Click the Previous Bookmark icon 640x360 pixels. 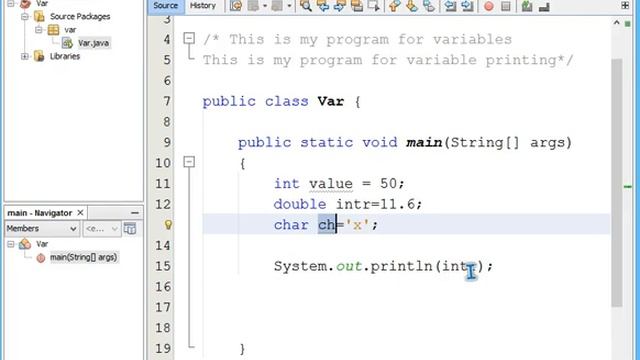tap(394, 6)
